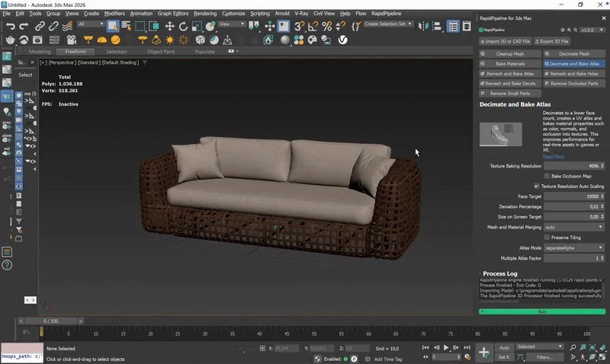The width and height of the screenshot is (610, 364).
Task: Open the Rendering menu
Action: [204, 14]
